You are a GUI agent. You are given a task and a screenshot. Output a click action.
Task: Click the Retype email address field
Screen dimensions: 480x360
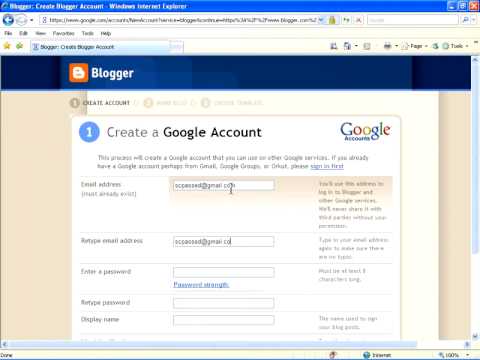coord(224,241)
